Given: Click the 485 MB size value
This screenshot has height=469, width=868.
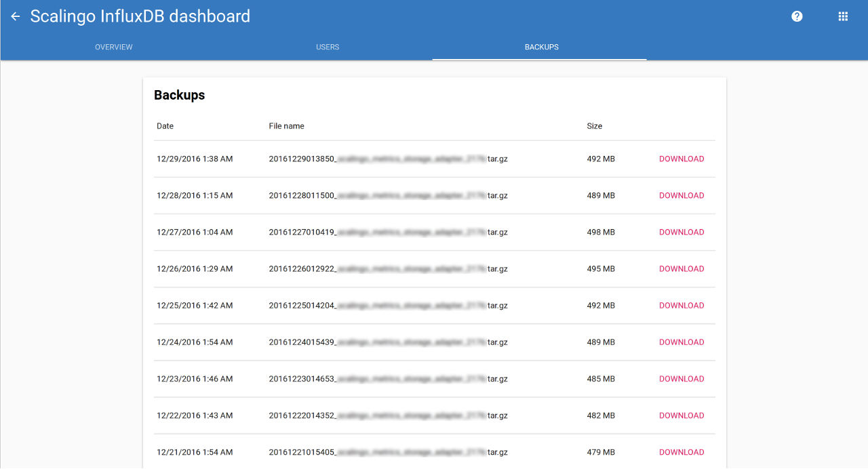Looking at the screenshot, I should 601,379.
